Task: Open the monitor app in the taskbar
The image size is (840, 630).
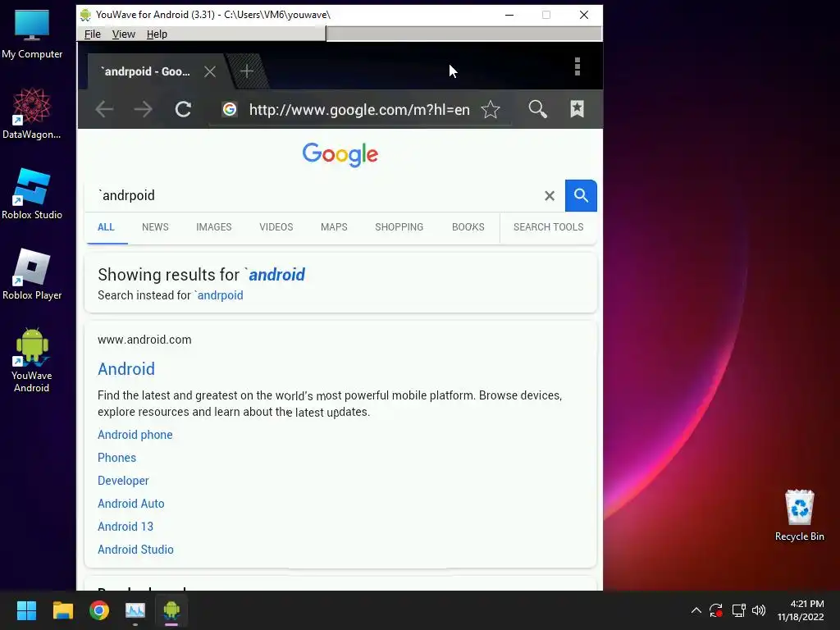Action: (135, 610)
